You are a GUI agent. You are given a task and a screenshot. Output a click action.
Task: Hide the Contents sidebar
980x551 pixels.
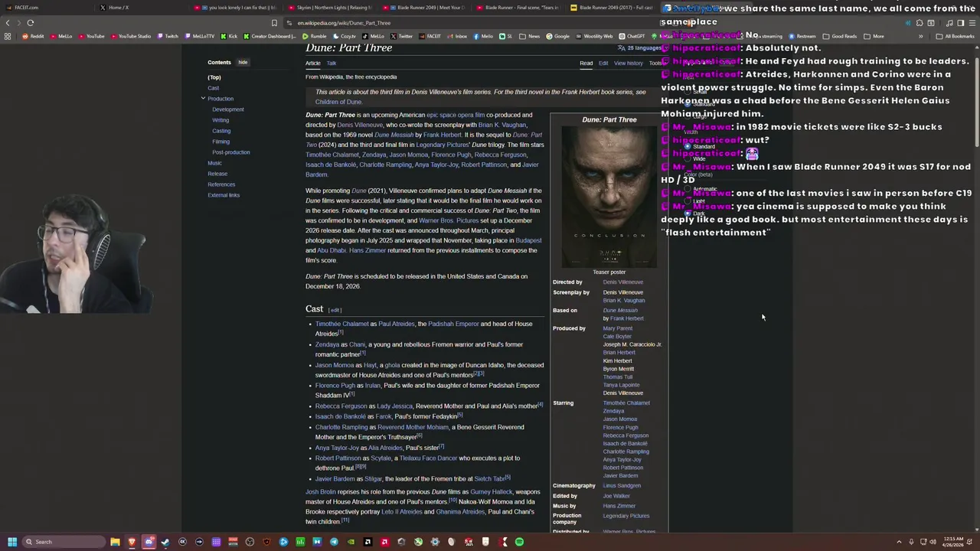243,62
